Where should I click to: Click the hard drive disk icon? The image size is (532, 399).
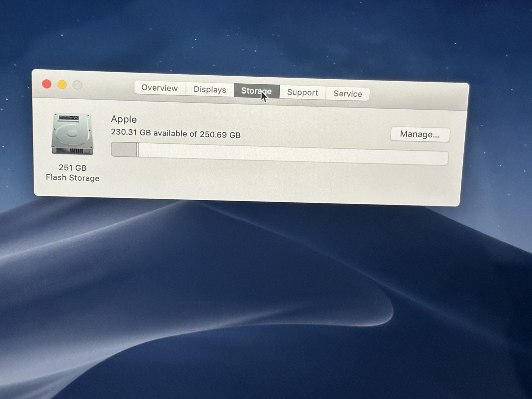[72, 134]
